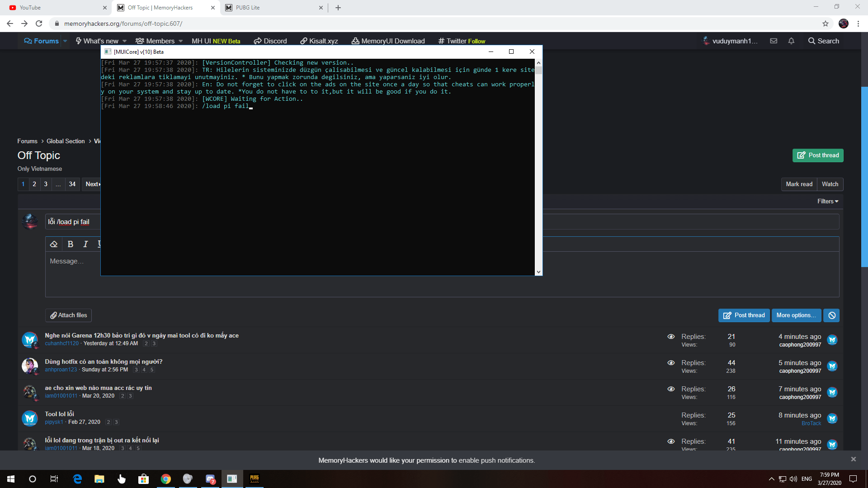This screenshot has width=868, height=488.
Task: Click the Message text area
Action: (442, 274)
